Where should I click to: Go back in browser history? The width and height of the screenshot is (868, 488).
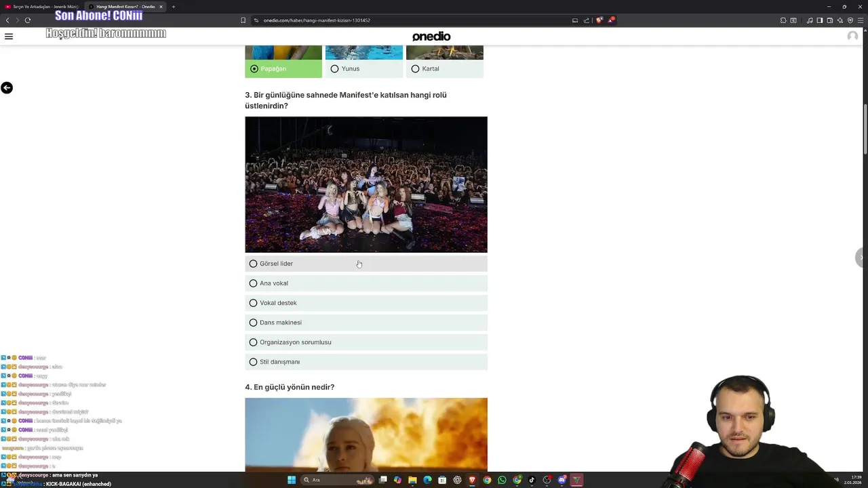7,20
